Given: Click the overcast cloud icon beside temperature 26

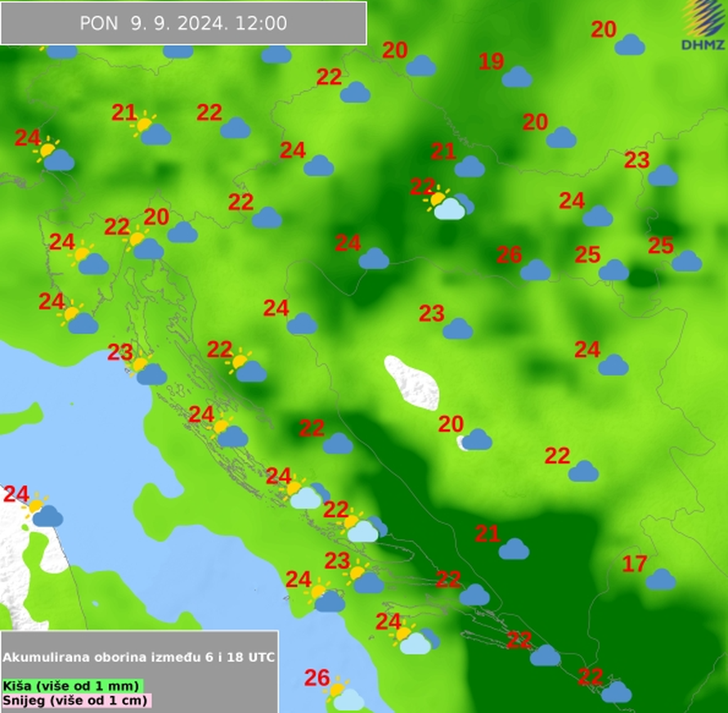Looking at the screenshot, I should [535, 270].
